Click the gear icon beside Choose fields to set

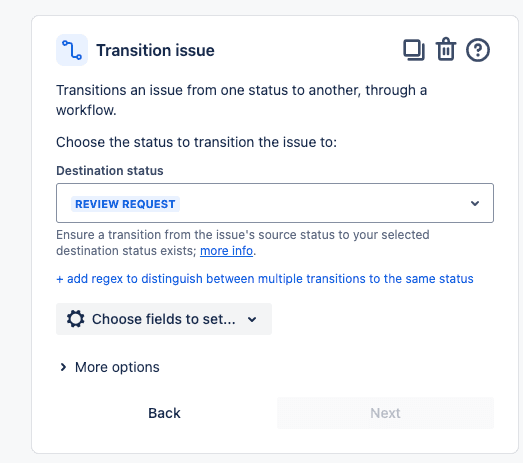[x=75, y=319]
